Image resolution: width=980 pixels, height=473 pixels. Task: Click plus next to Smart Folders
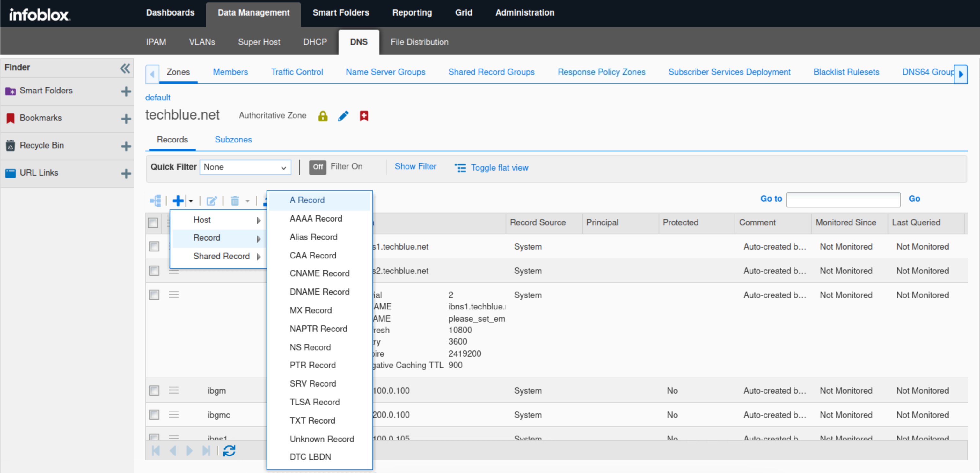tap(126, 91)
